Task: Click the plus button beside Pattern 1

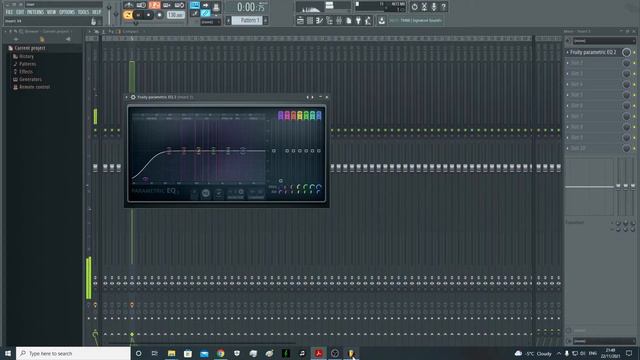Action: [266, 20]
